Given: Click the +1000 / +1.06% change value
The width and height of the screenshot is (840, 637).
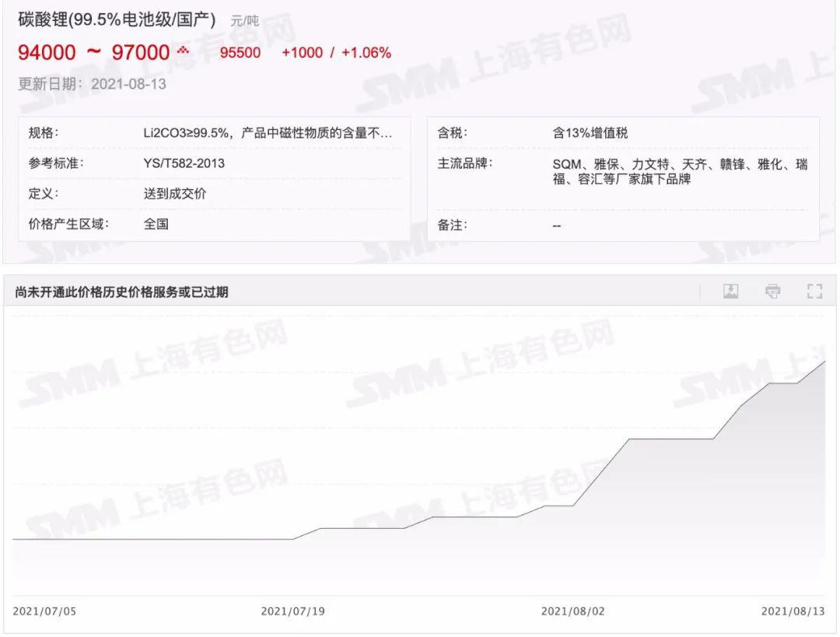Looking at the screenshot, I should point(336,53).
